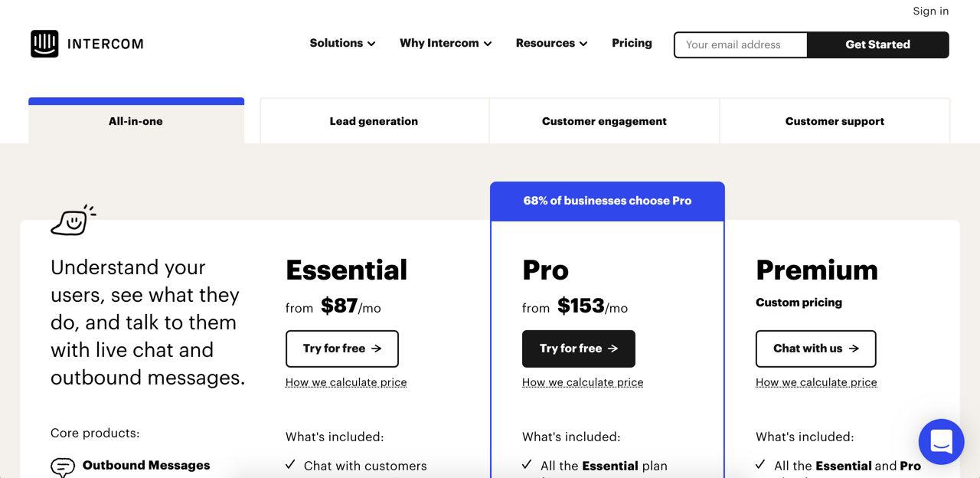
Task: Click Try for free under Essential
Action: click(x=342, y=349)
